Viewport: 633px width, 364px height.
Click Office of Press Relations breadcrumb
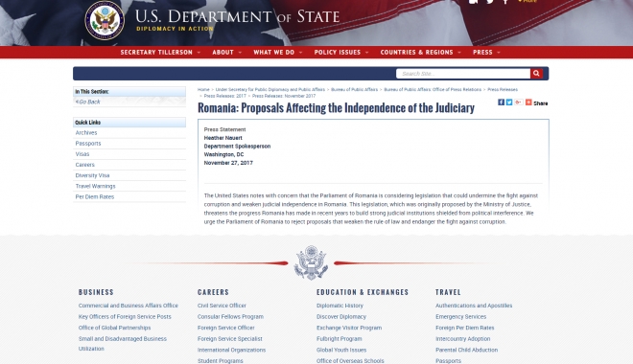(433, 89)
